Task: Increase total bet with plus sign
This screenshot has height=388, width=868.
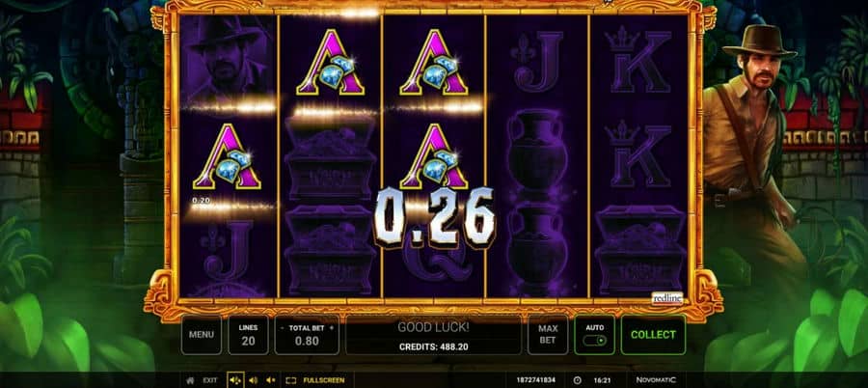Action: click(x=332, y=328)
